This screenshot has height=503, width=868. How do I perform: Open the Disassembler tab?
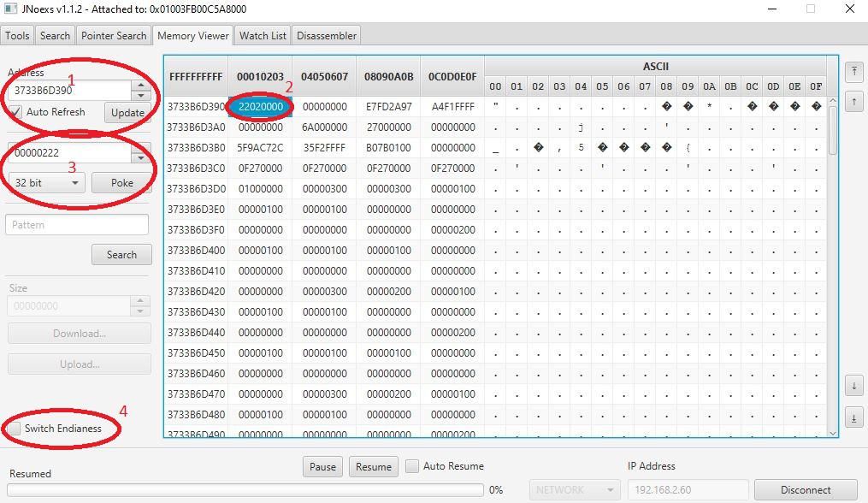coord(327,36)
